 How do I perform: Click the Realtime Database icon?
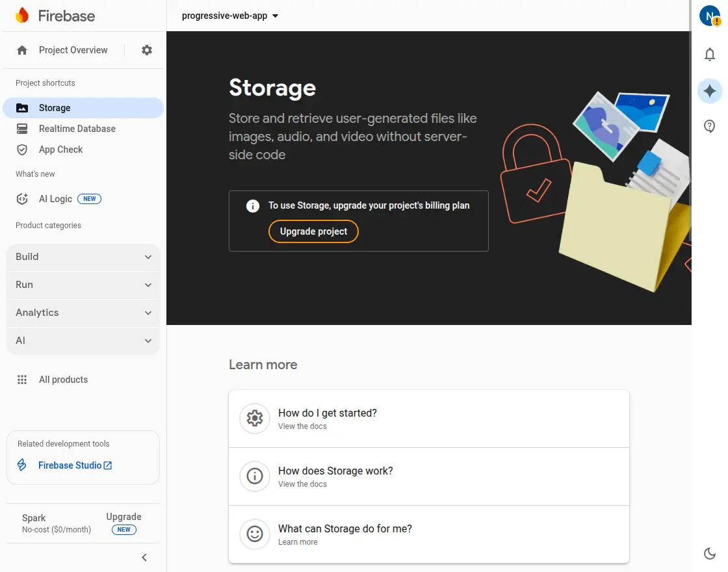click(22, 129)
